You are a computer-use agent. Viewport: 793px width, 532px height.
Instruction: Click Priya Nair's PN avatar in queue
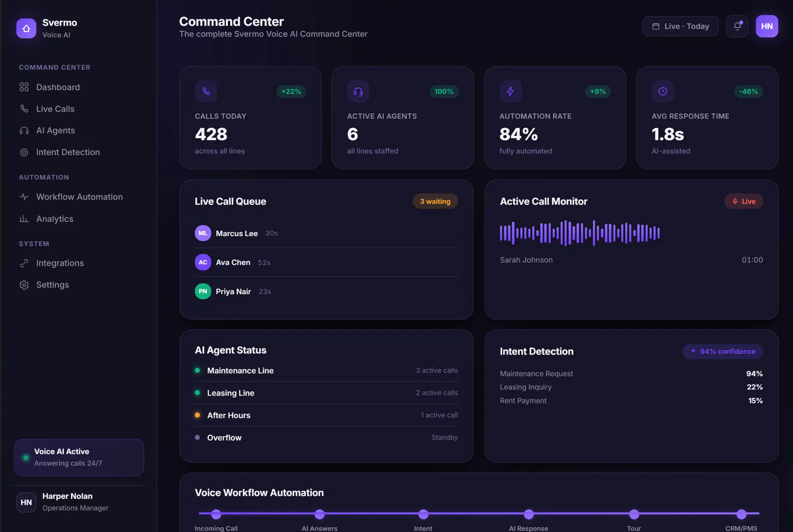pos(203,291)
